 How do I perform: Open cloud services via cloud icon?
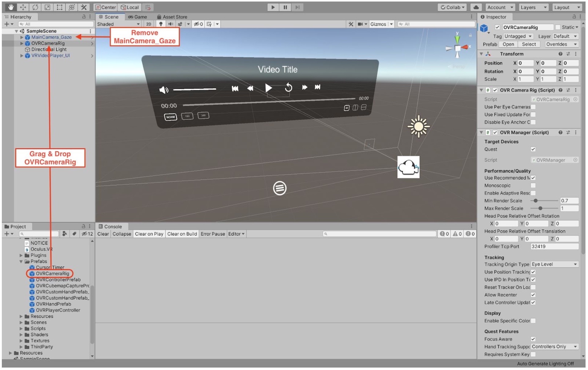pos(476,7)
